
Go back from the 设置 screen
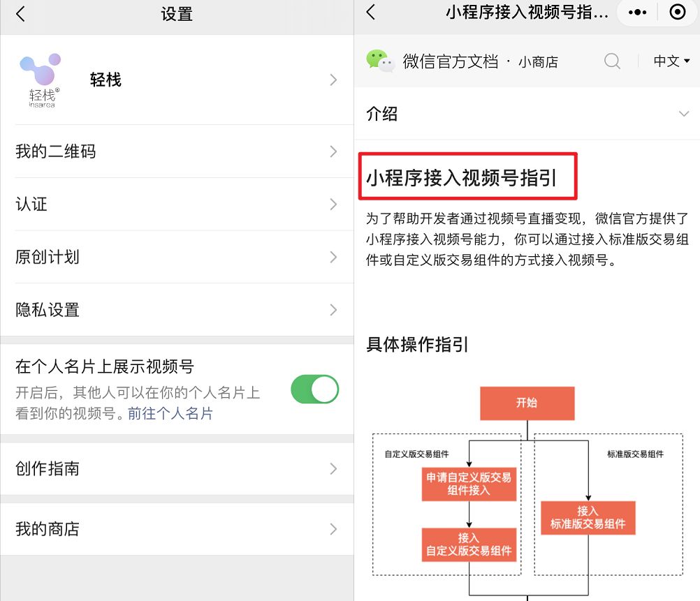point(20,14)
